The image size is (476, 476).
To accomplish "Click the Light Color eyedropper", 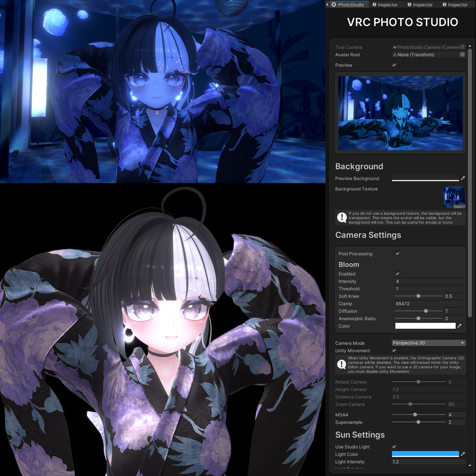I will [x=462, y=454].
